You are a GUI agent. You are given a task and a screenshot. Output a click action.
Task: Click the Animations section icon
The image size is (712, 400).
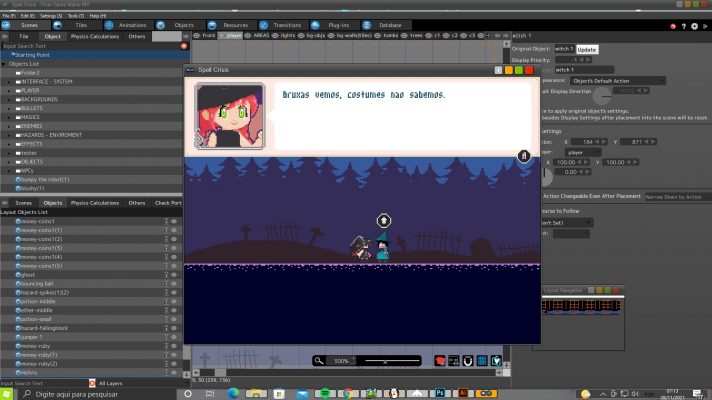click(109, 25)
